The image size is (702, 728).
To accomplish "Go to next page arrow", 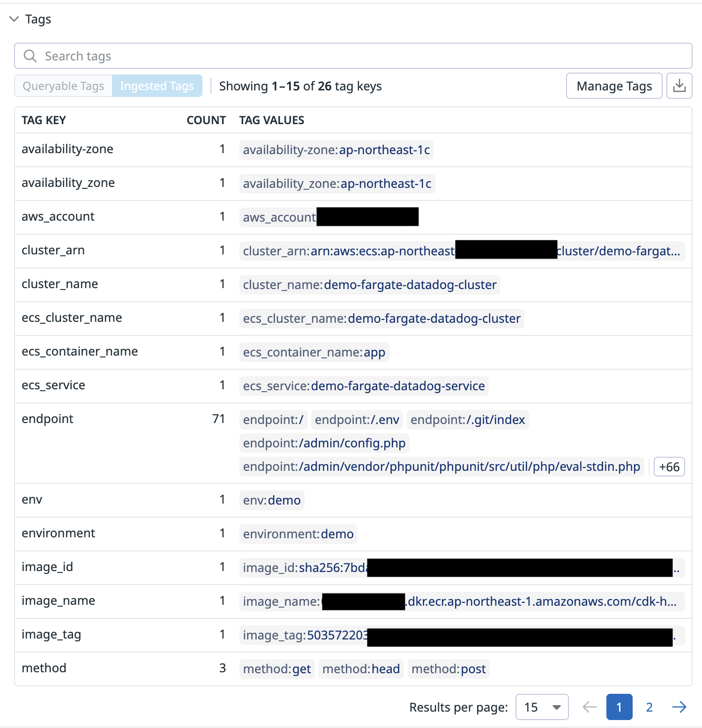I will [679, 707].
